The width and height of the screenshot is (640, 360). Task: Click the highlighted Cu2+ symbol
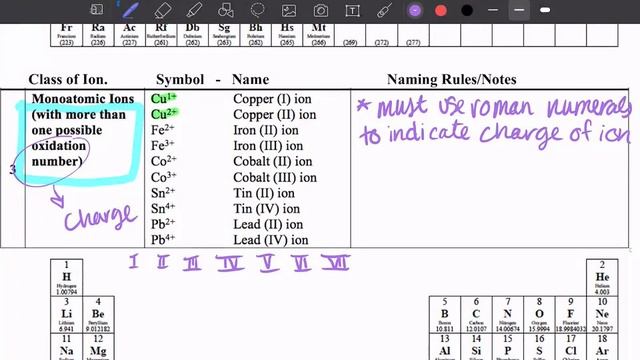(x=164, y=114)
